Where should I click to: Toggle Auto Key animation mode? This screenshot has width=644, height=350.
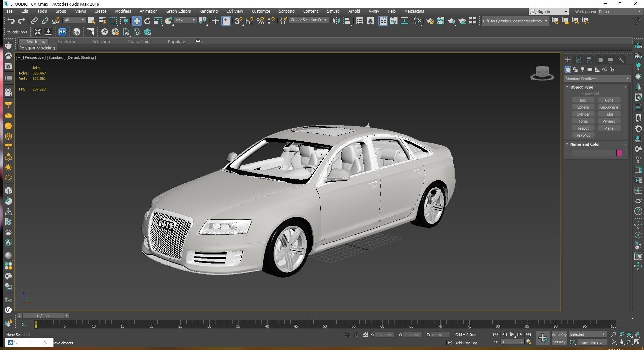pyautogui.click(x=559, y=335)
